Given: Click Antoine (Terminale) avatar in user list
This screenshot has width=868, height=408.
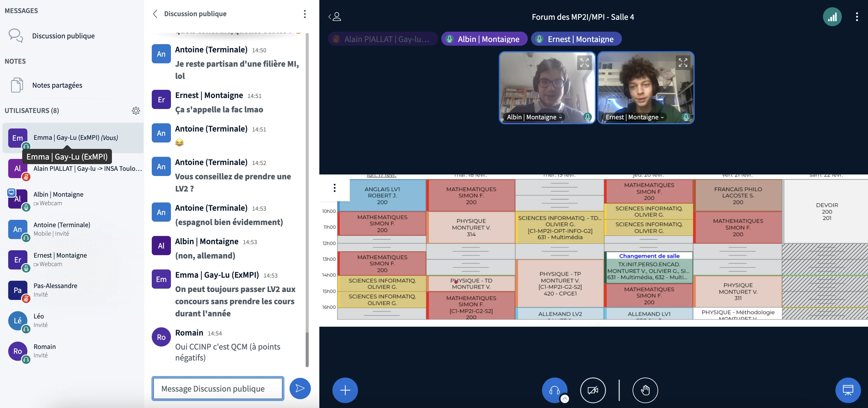Looking at the screenshot, I should pyautogui.click(x=18, y=230).
